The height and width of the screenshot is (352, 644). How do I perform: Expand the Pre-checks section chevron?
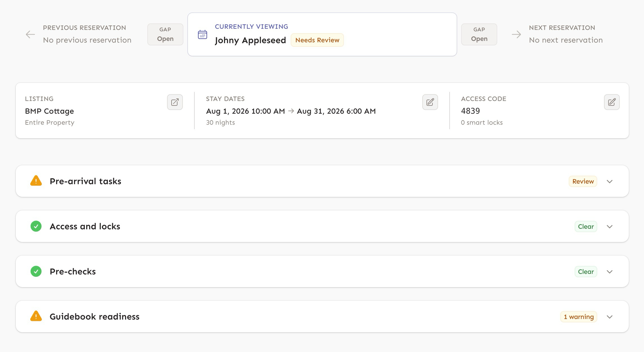(610, 272)
